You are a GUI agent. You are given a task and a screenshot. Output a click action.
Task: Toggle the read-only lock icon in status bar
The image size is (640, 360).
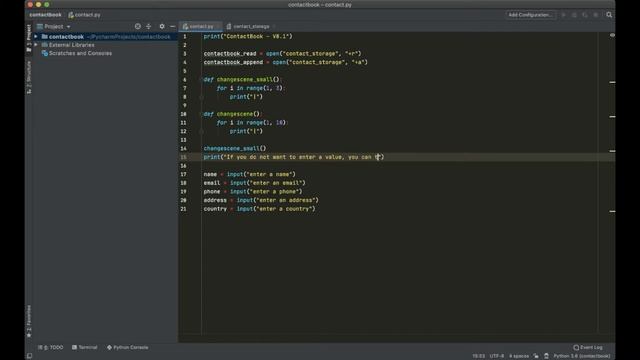click(x=536, y=356)
